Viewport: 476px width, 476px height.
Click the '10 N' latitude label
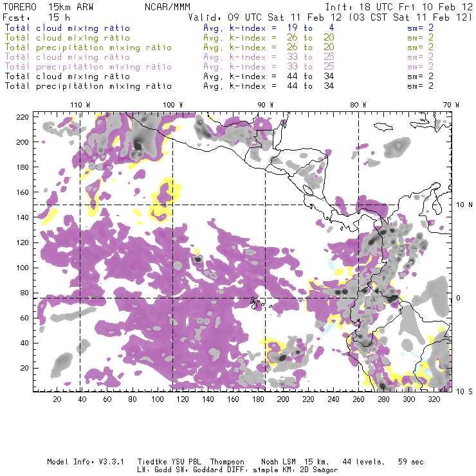pos(464,205)
